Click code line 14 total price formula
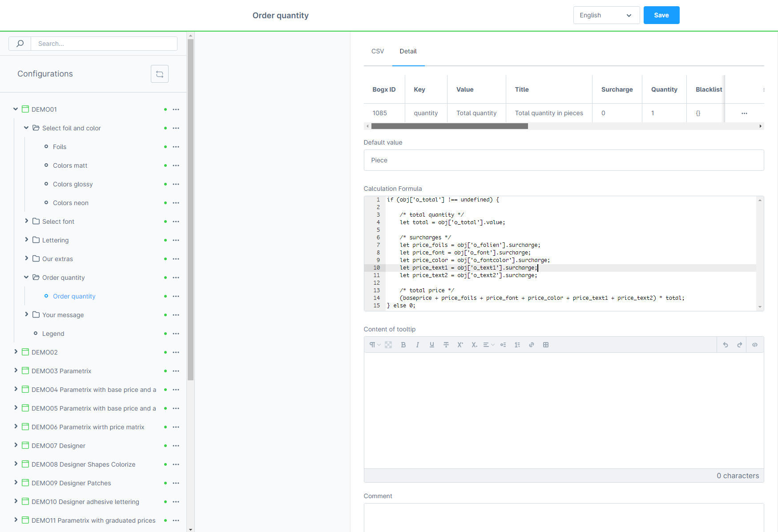 pos(542,298)
